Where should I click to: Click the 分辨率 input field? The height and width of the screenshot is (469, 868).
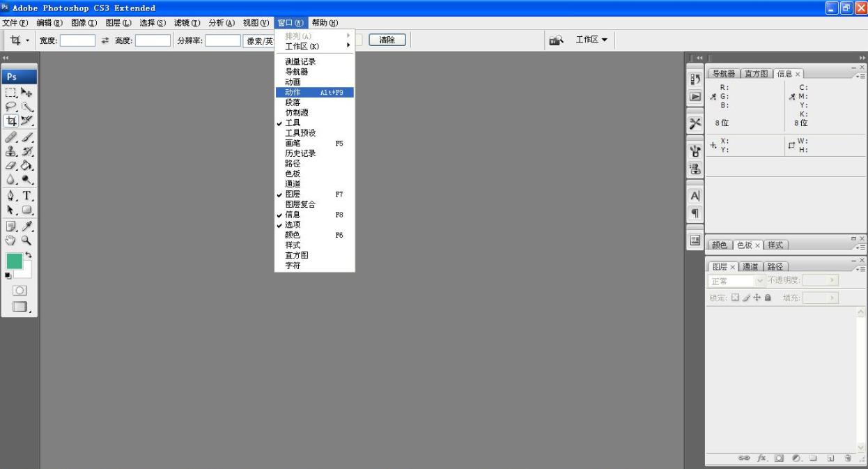[x=223, y=40]
